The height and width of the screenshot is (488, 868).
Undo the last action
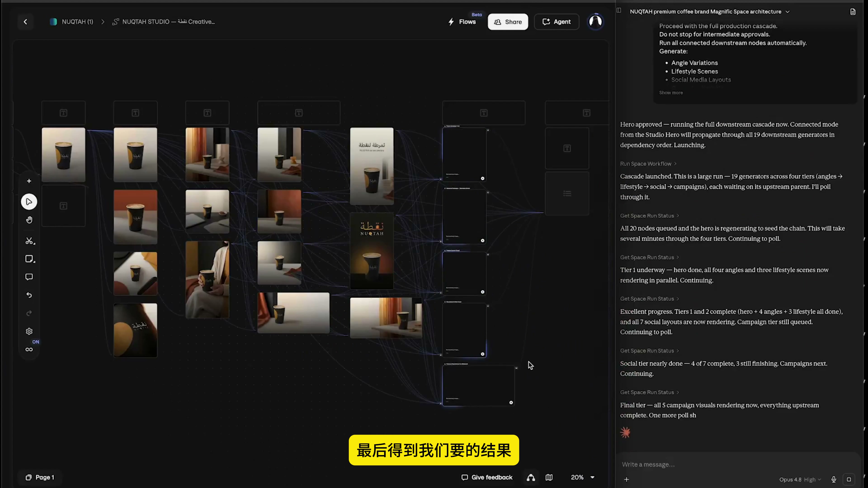click(29, 295)
